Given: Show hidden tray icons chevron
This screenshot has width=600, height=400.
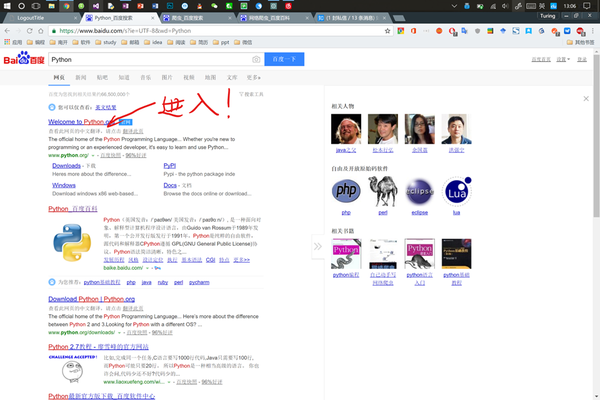Looking at the screenshot, I should coord(454,6).
